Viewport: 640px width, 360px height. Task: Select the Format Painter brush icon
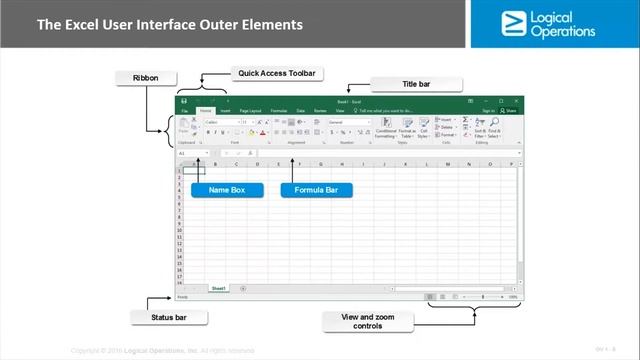click(x=194, y=134)
